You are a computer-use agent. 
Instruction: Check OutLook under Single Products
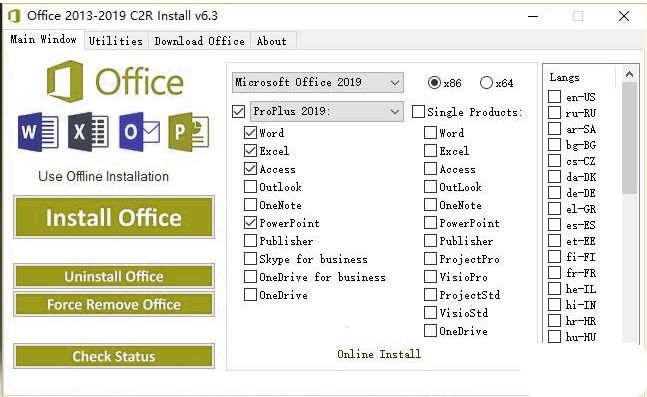[x=430, y=187]
